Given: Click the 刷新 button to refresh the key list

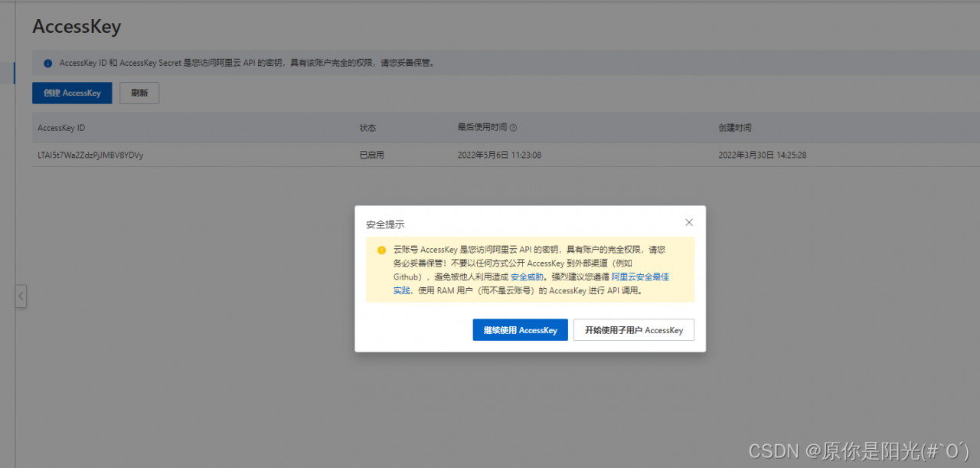Looking at the screenshot, I should coord(139,93).
